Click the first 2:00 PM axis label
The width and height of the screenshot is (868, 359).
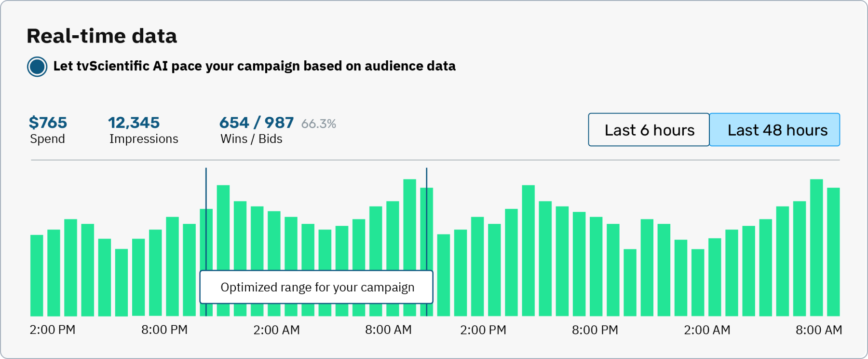pyautogui.click(x=53, y=330)
